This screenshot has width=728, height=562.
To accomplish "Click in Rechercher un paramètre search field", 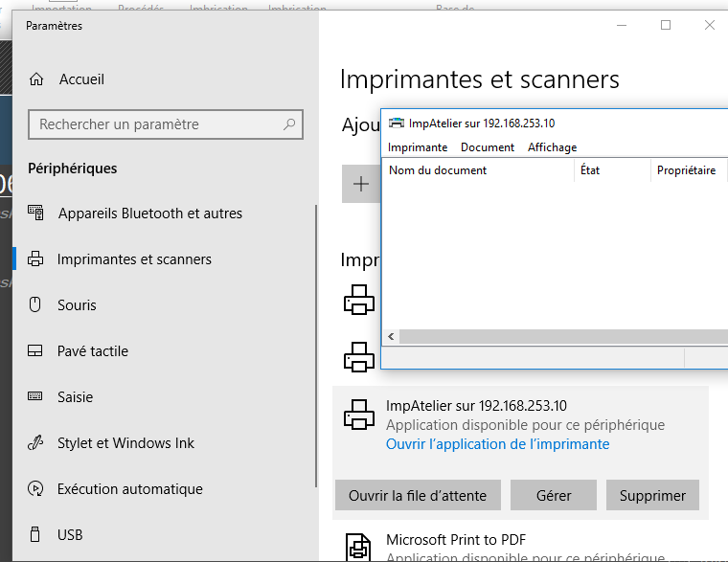I will (x=158, y=124).
